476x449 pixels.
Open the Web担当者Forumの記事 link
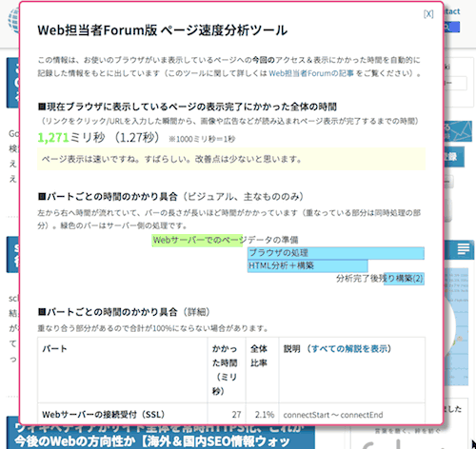coord(311,73)
